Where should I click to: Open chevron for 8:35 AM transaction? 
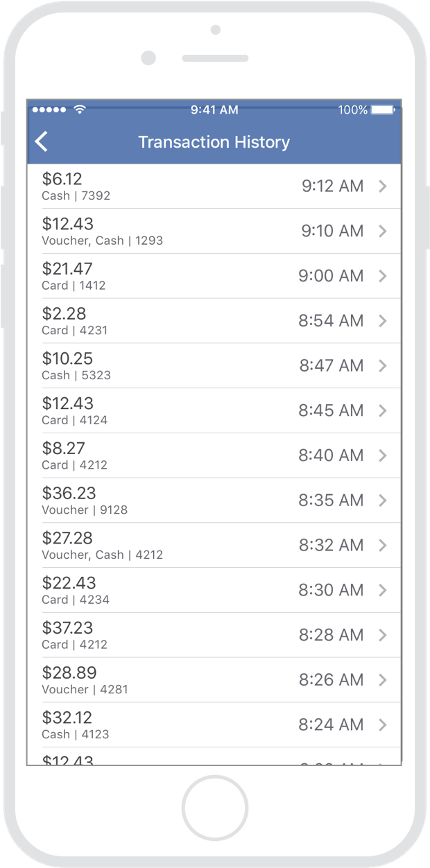[383, 500]
